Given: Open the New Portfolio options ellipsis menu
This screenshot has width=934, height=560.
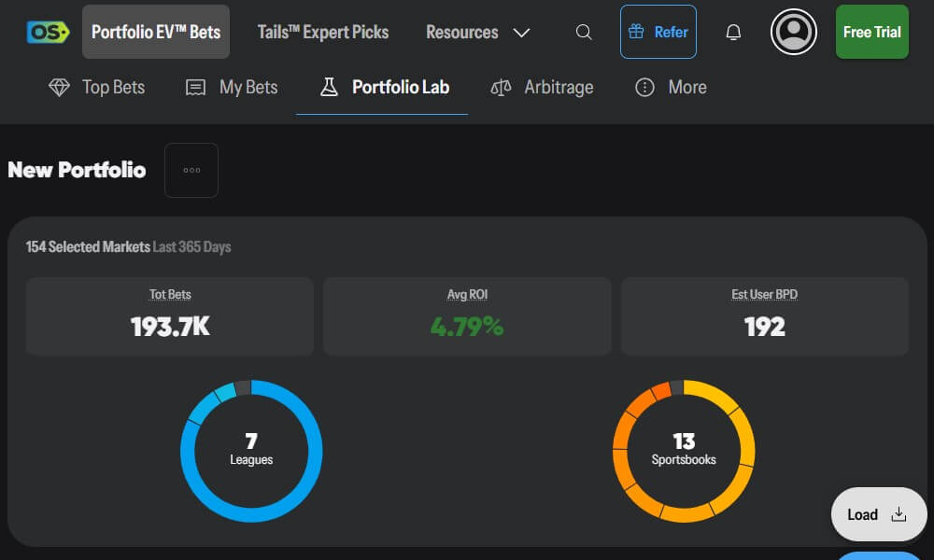Looking at the screenshot, I should tap(191, 170).
